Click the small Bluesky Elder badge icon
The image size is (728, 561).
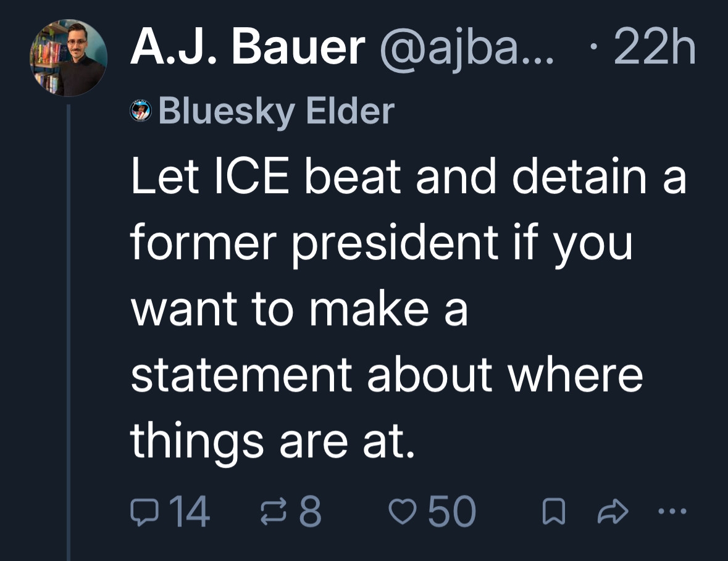pyautogui.click(x=141, y=112)
